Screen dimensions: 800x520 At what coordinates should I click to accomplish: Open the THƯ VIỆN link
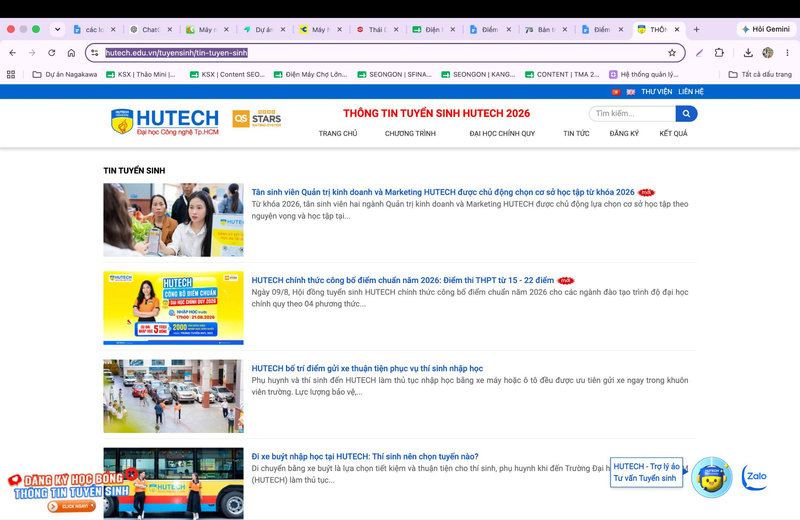[x=657, y=92]
